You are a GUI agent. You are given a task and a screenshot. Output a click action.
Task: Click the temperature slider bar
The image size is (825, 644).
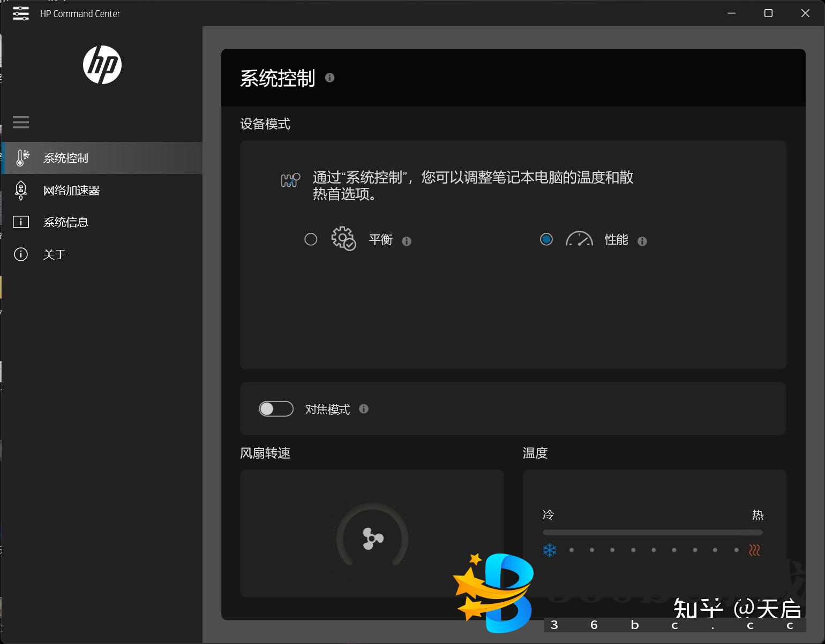click(x=652, y=533)
